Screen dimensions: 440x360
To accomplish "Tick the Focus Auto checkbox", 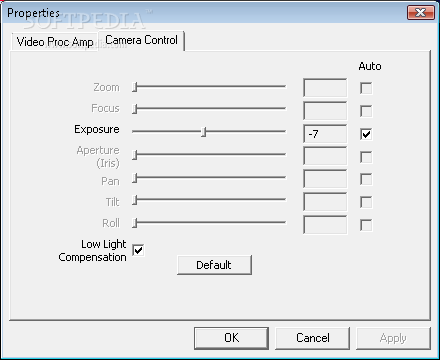I will coord(366,111).
